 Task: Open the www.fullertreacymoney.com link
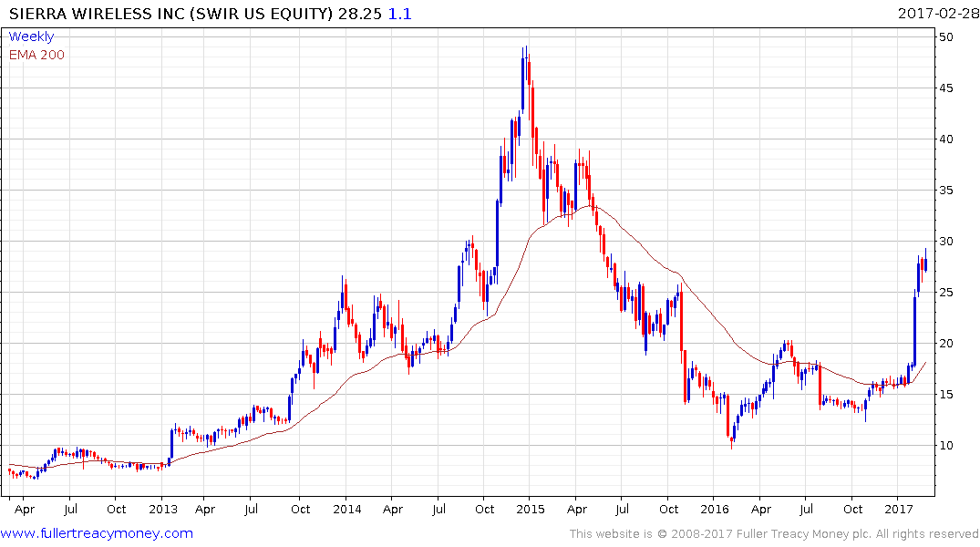(97, 533)
